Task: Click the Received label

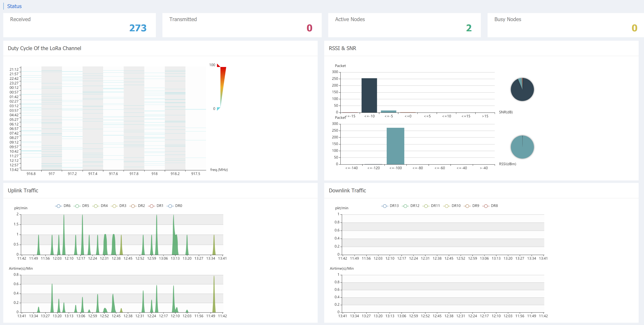Action: coord(20,19)
